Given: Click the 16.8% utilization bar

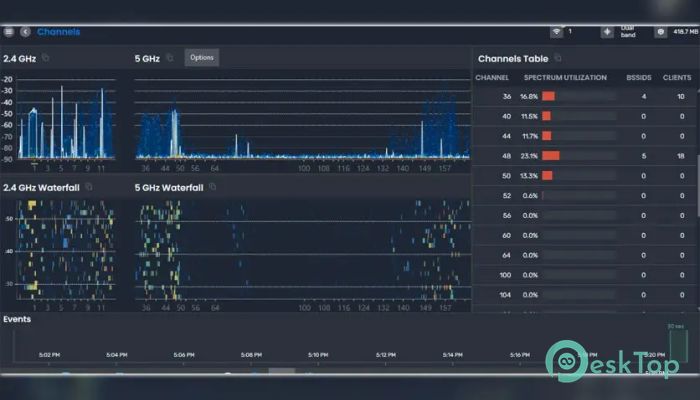Looking at the screenshot, I should [x=549, y=96].
